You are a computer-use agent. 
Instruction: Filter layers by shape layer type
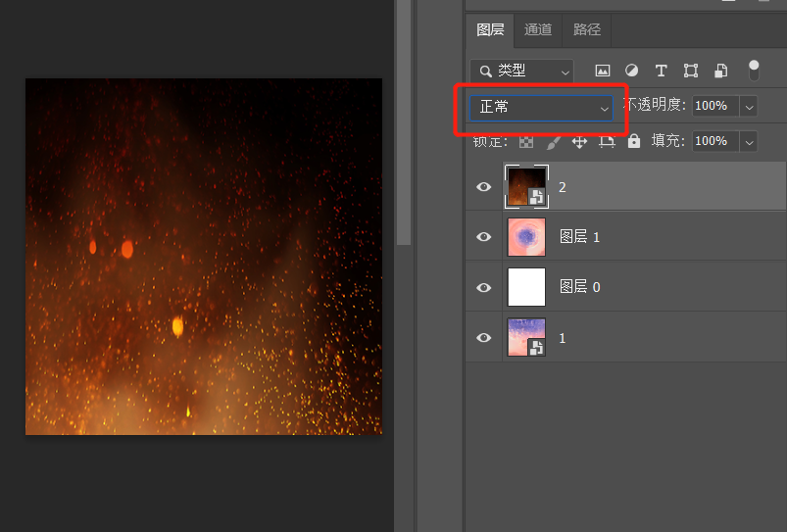tap(691, 71)
